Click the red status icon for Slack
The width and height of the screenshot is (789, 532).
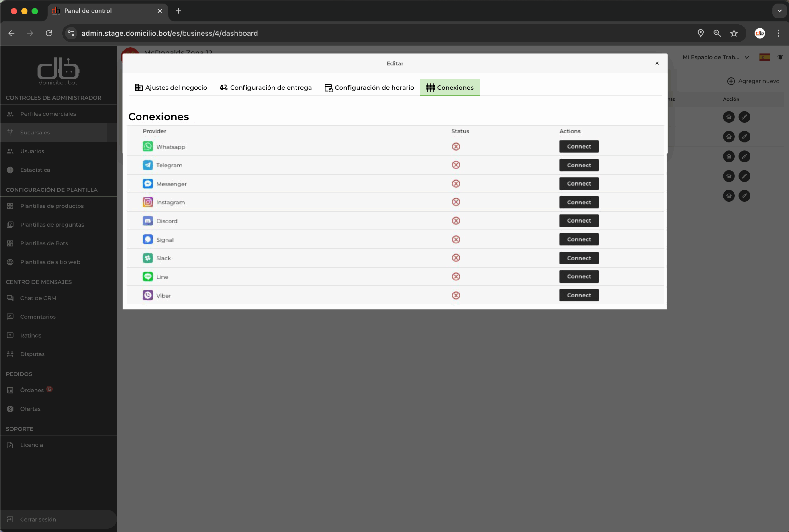456,258
